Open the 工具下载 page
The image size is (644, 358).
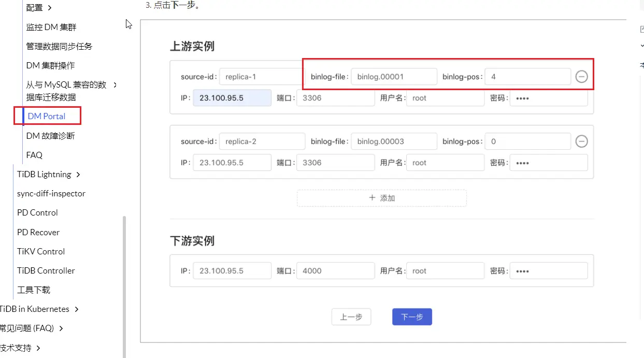[34, 290]
